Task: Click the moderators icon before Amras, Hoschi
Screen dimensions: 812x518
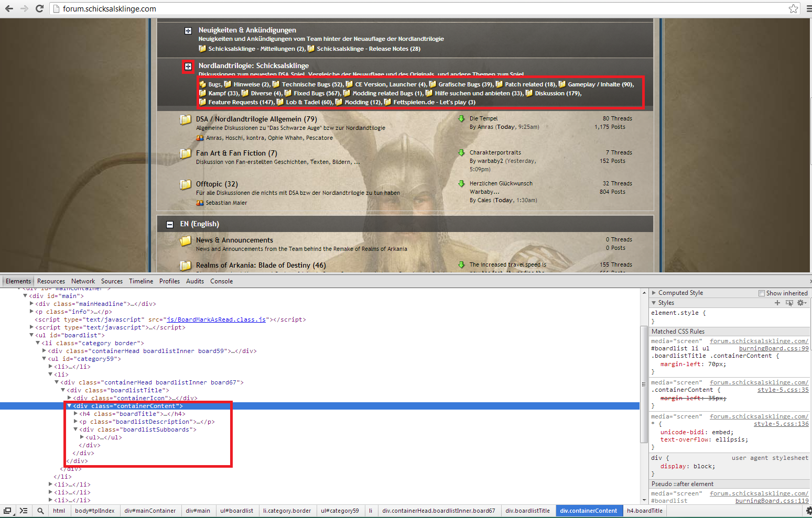Action: pyautogui.click(x=200, y=138)
